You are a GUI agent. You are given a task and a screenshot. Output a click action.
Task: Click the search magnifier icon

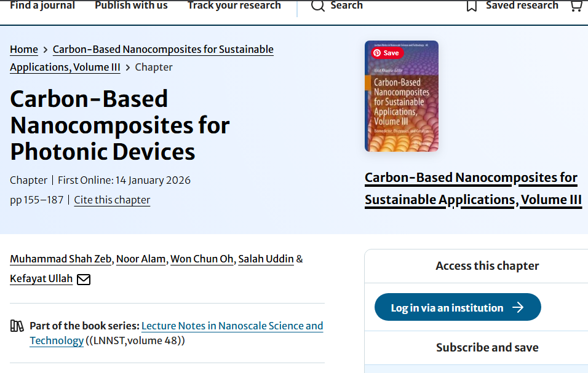pyautogui.click(x=317, y=6)
